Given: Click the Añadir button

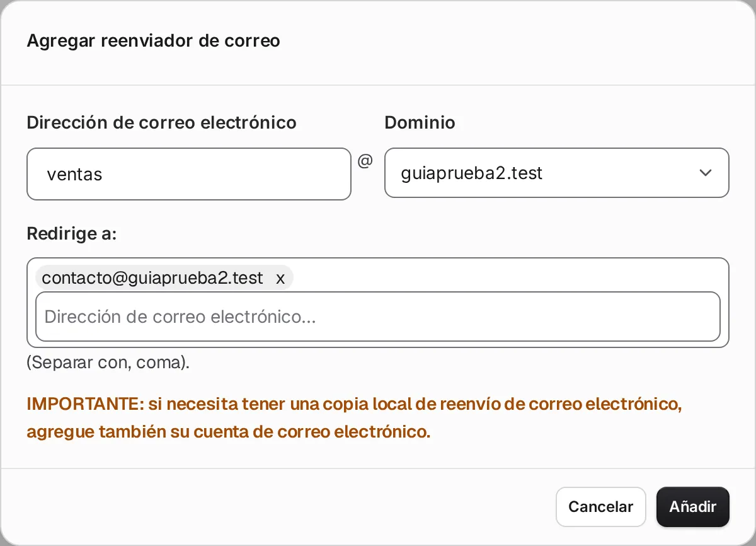Looking at the screenshot, I should 692,507.
